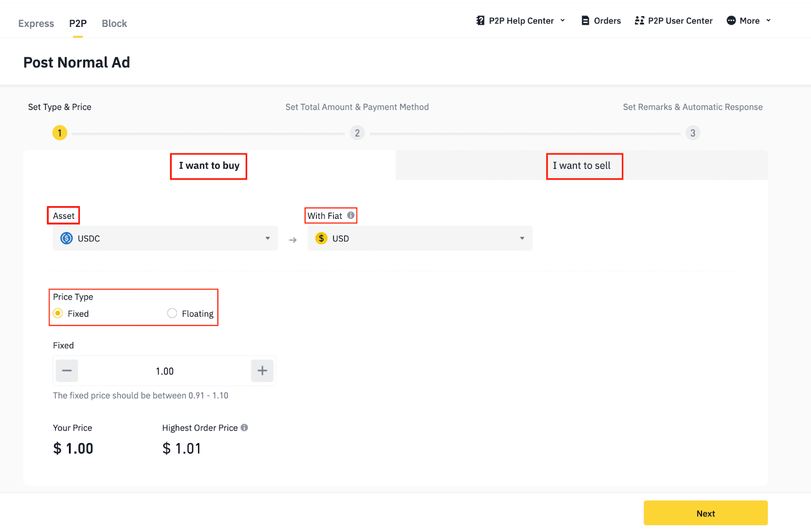Click the More ellipsis icon
This screenshot has height=532, width=811.
(731, 20)
